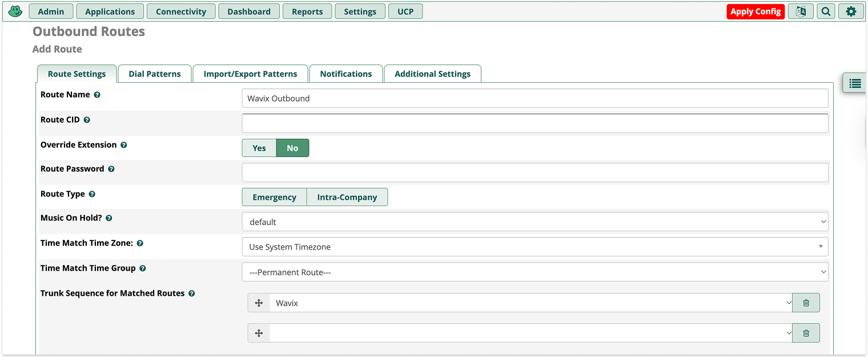Image resolution: width=868 pixels, height=358 pixels.
Task: Open the Connectivity menu
Action: tap(181, 11)
